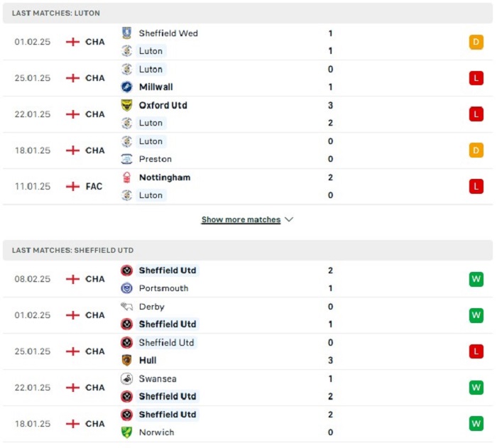Click the Sheffield Wed club crest

click(127, 33)
